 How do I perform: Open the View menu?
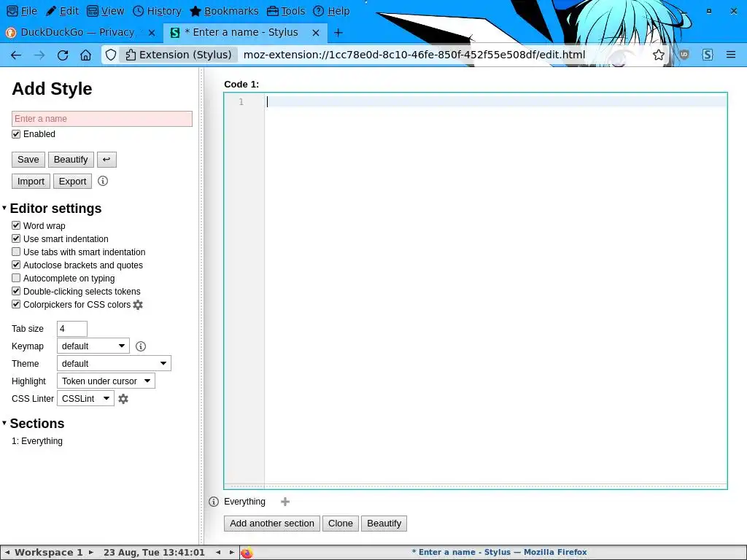point(106,11)
